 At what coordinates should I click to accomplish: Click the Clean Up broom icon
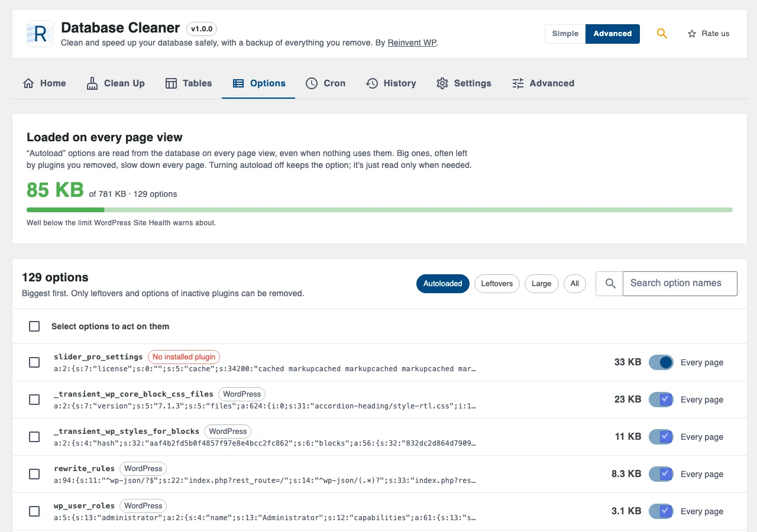(92, 83)
